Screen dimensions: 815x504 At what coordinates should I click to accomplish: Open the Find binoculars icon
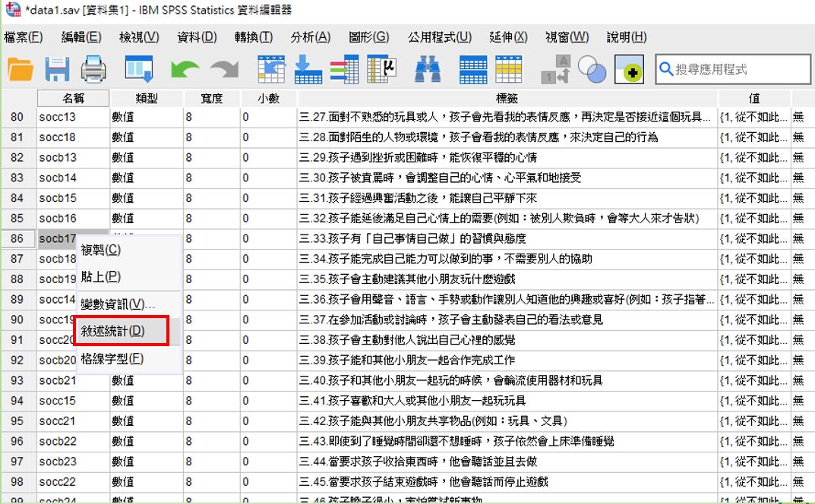428,69
